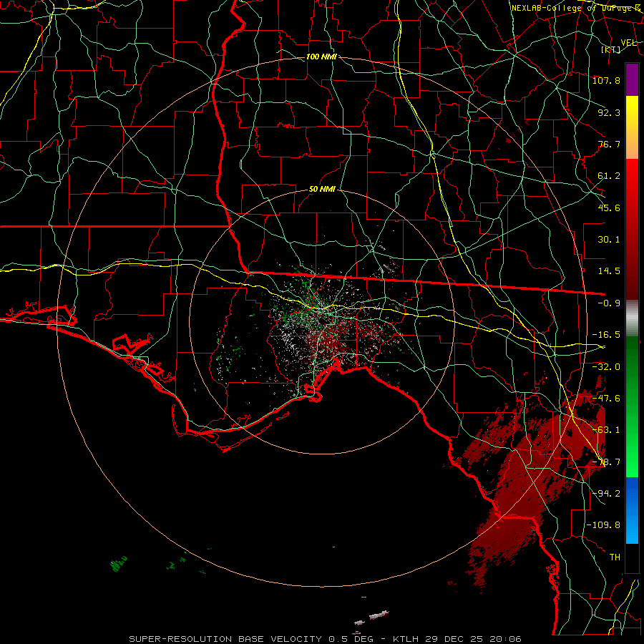The width and height of the screenshot is (644, 644).
Task: Click the green echo cluster offshore in the southwest
Action: 118,564
